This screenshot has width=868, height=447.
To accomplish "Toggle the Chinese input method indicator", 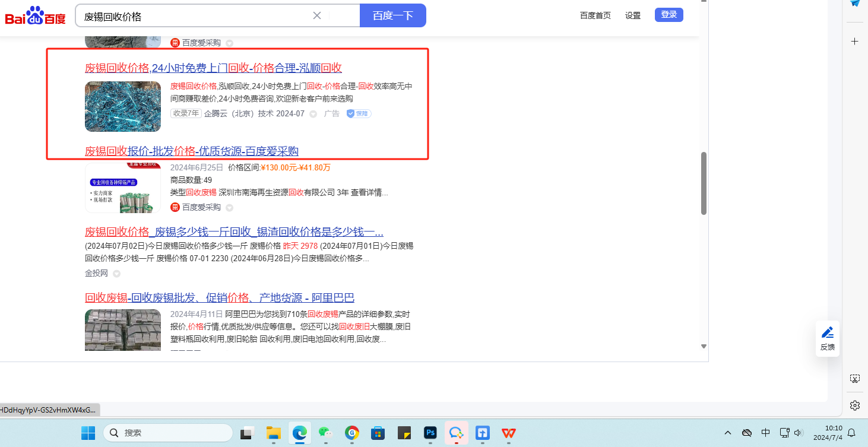I will tap(766, 433).
